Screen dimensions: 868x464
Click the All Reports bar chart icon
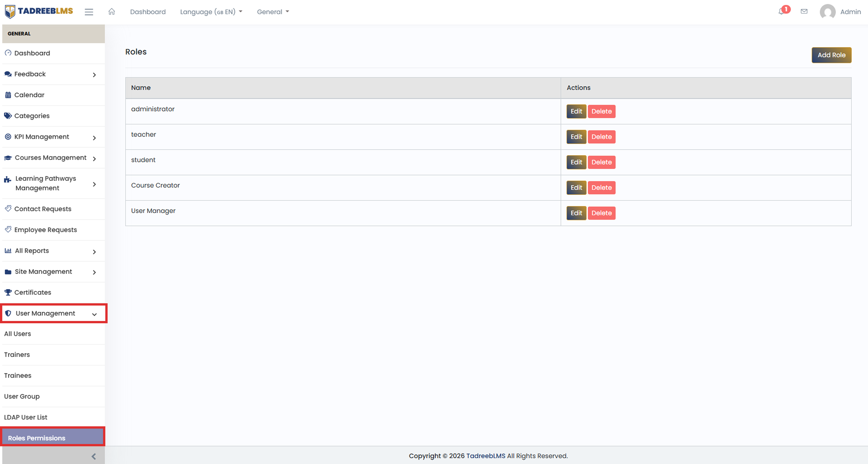click(x=8, y=250)
